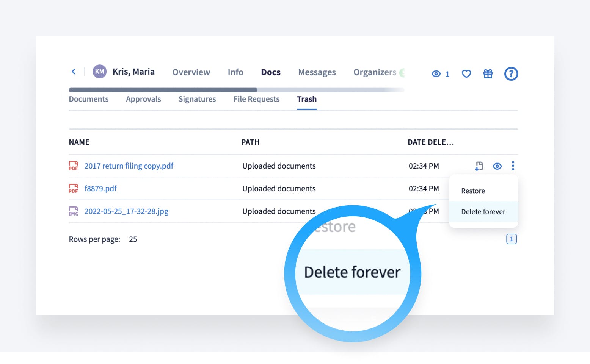Click the restore file icon in first row
The image size is (590, 364).
479,166
